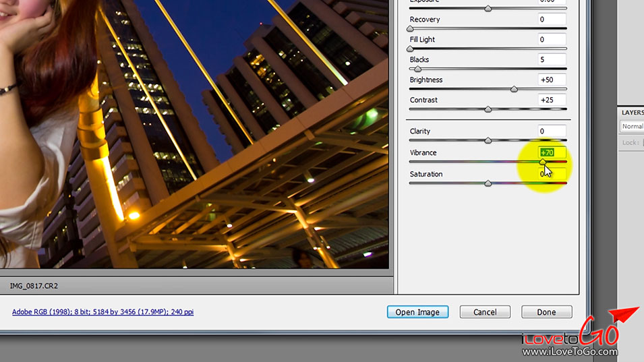Click the Brightness slider handle

[x=514, y=89]
